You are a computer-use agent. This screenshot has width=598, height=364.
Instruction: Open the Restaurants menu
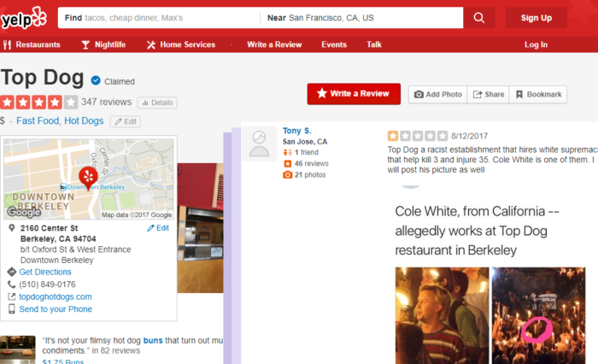click(32, 44)
